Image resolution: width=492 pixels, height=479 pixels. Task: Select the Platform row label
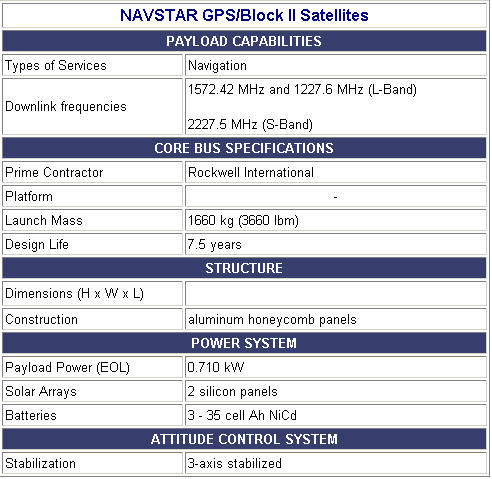[x=29, y=196]
